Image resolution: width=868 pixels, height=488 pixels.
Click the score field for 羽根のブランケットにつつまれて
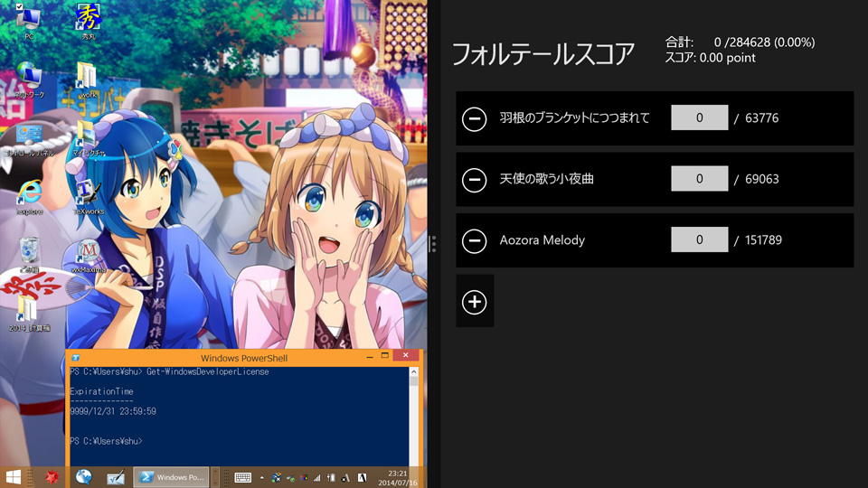coord(699,117)
